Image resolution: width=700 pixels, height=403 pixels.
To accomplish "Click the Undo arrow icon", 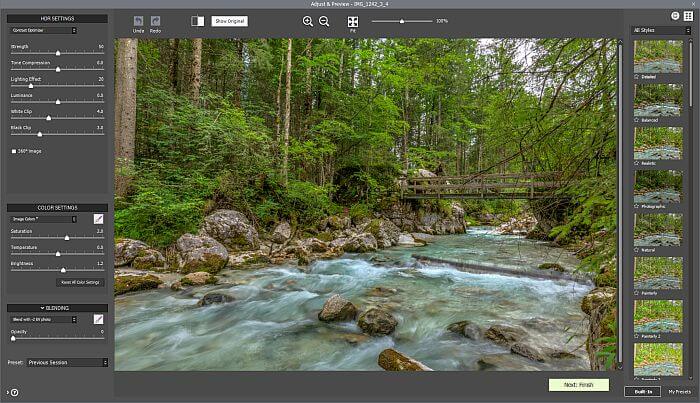I will [138, 21].
